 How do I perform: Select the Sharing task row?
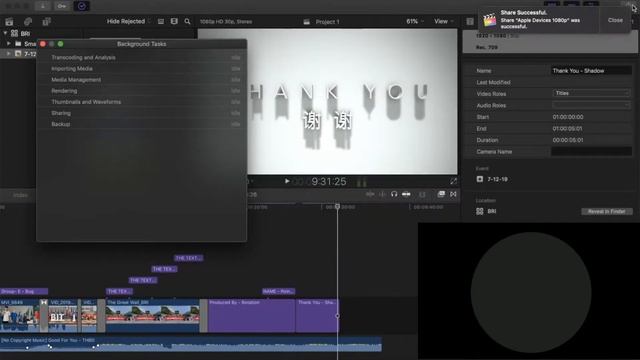(142, 113)
